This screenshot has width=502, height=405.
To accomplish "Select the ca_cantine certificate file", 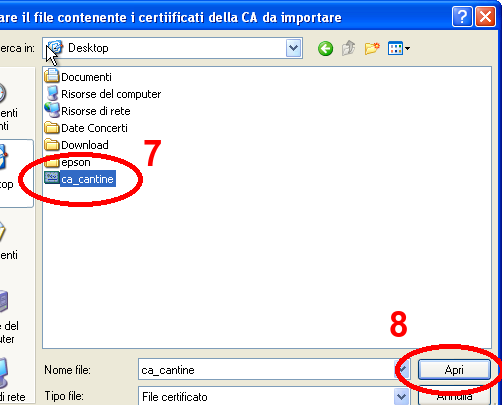I will 80,179.
